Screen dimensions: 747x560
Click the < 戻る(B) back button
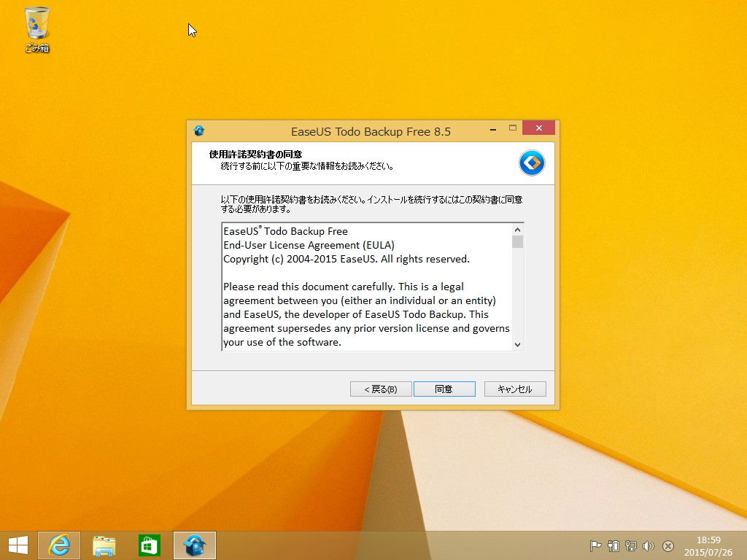(x=381, y=389)
